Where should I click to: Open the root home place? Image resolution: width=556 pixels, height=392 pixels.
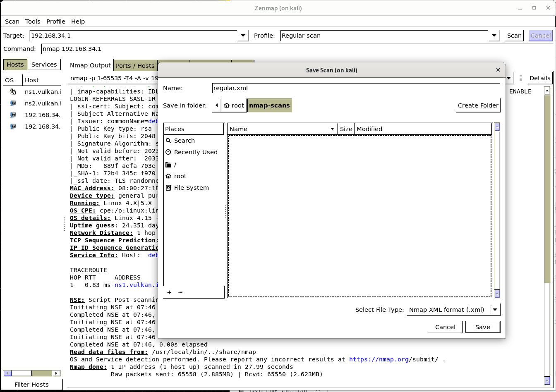[x=180, y=176]
